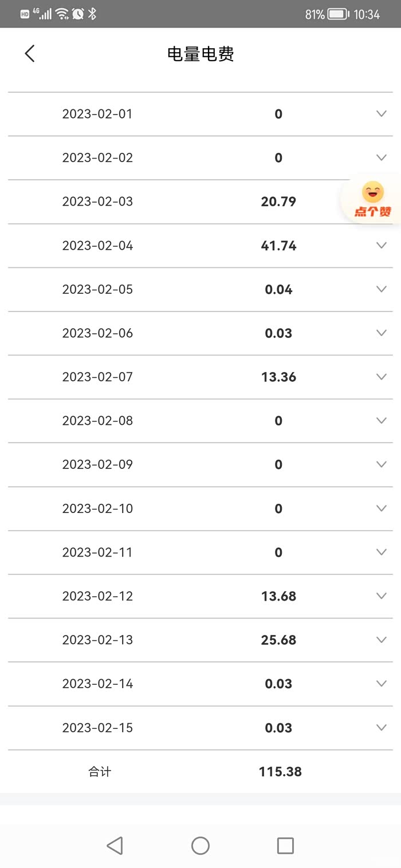Expand the 2023-02-07 row chevron
The image size is (401, 868).
pyautogui.click(x=382, y=377)
